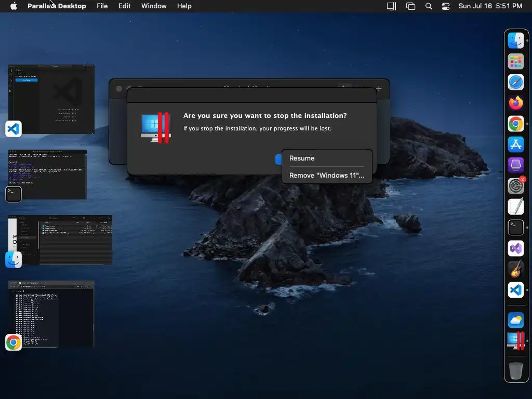The height and width of the screenshot is (399, 532).
Task: Click the Chrome Stage Manager app icon
Action: pyautogui.click(x=14, y=342)
